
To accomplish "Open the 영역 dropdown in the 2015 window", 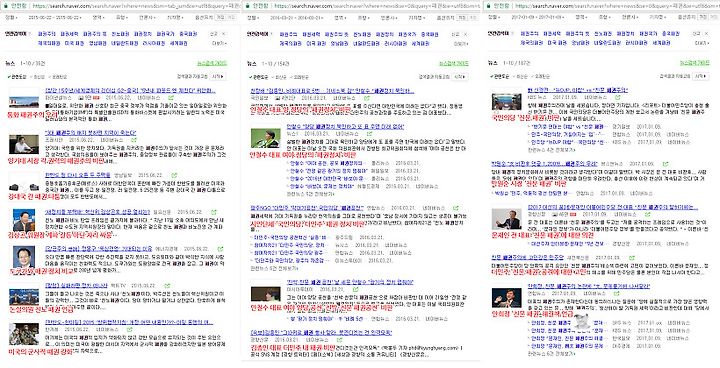I will (98, 17).
